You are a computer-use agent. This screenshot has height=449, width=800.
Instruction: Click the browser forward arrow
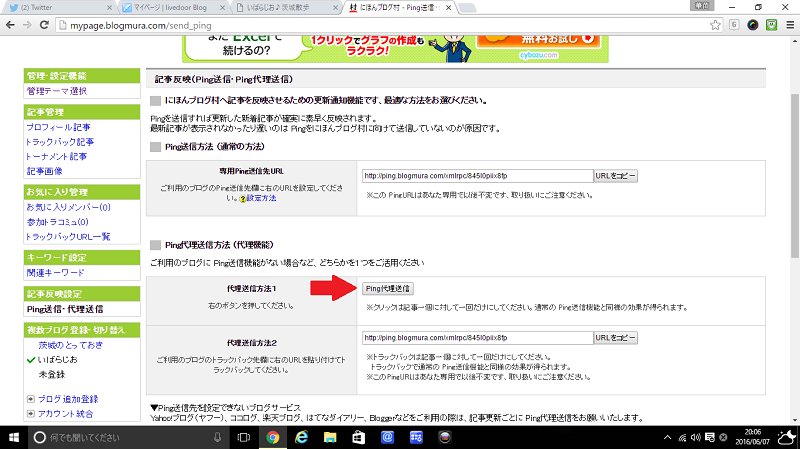(x=27, y=25)
